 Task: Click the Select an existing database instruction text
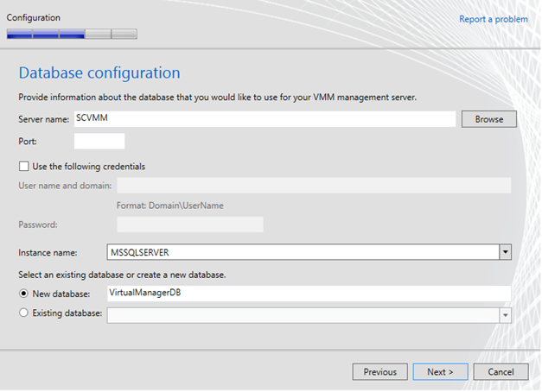[x=122, y=275]
